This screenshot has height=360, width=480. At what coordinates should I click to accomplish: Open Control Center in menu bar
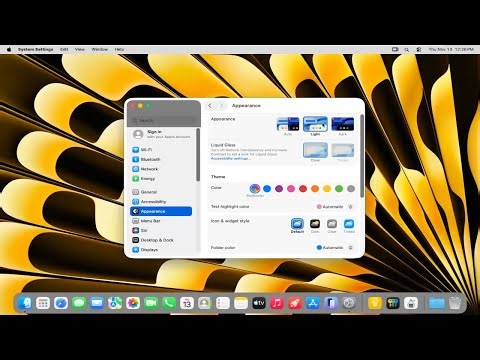(x=419, y=49)
